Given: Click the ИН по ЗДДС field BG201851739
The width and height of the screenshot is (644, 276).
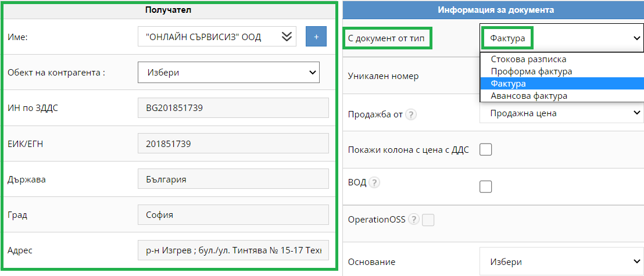Looking at the screenshot, I should (x=233, y=109).
